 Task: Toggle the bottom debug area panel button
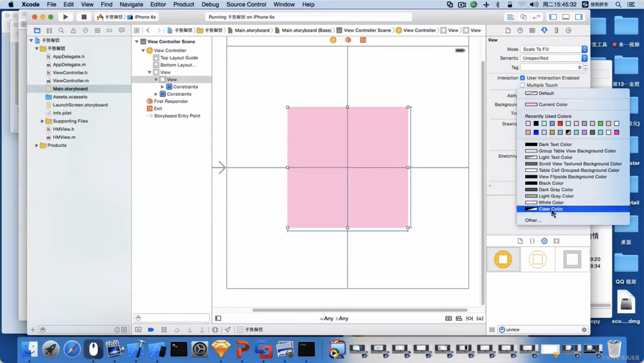click(566, 17)
